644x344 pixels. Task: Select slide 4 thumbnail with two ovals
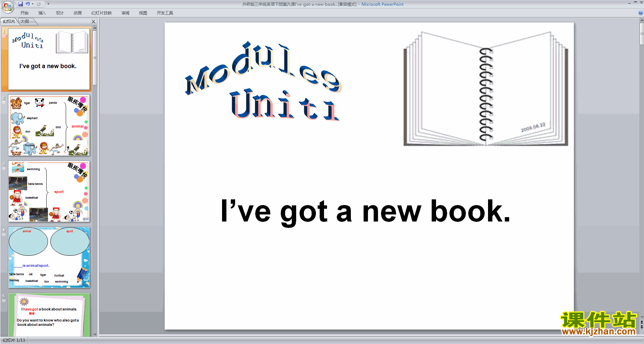pos(49,257)
